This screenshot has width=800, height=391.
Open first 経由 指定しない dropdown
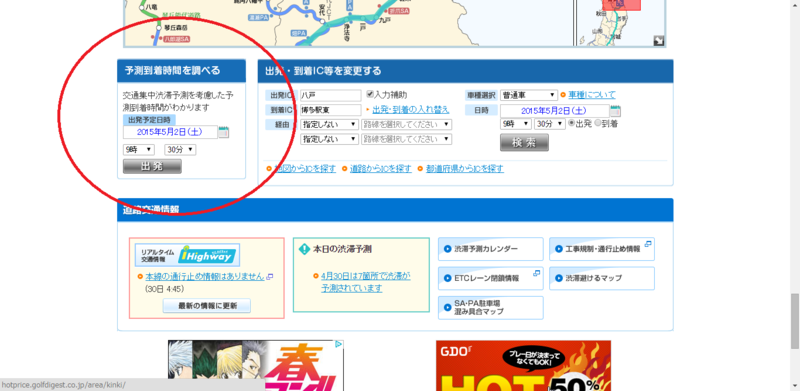point(329,124)
